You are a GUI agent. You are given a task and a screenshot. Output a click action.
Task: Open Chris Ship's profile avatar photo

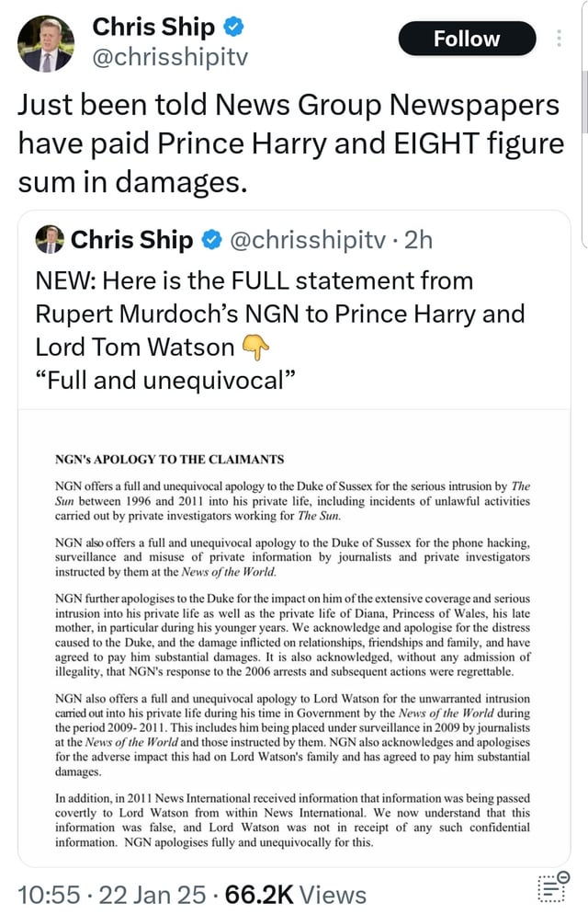coord(46,44)
